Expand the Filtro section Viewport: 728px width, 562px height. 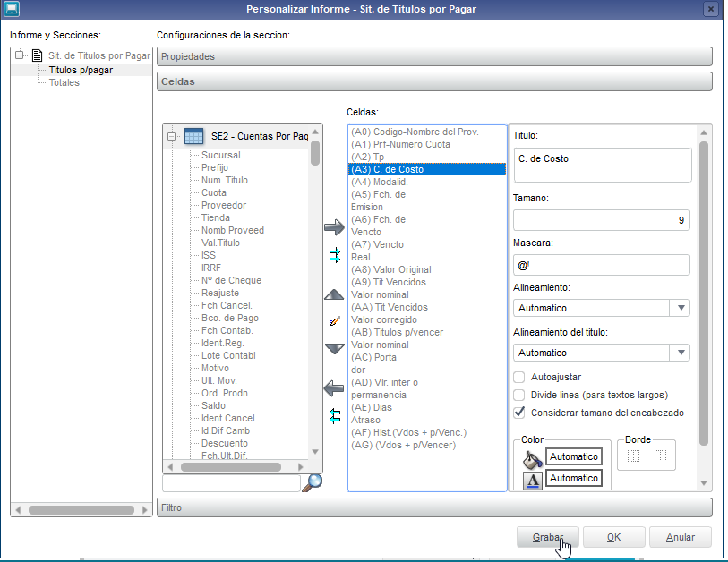tap(434, 507)
